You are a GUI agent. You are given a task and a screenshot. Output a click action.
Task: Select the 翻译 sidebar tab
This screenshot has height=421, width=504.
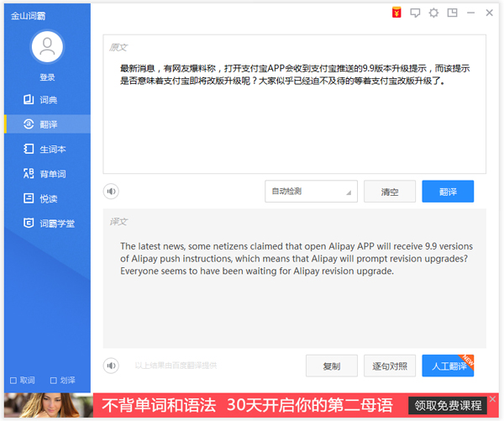point(46,124)
